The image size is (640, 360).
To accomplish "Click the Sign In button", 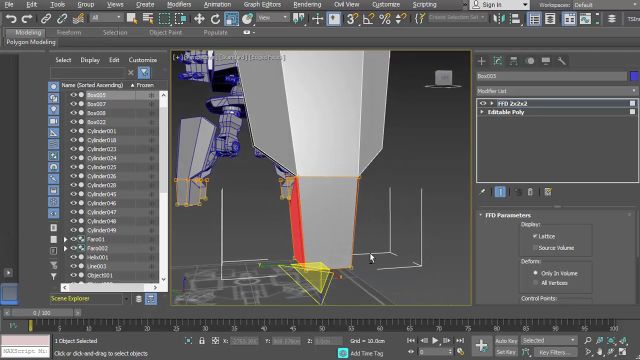I will (500, 5).
